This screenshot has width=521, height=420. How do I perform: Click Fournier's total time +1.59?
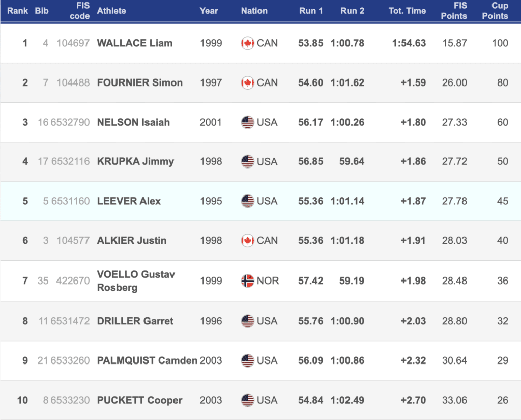click(413, 82)
